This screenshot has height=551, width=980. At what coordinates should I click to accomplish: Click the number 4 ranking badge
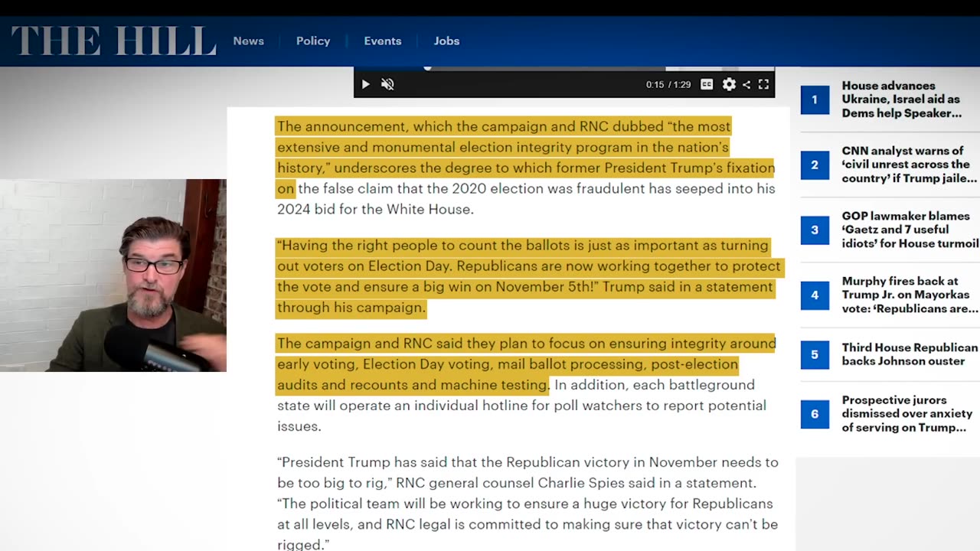tap(815, 295)
